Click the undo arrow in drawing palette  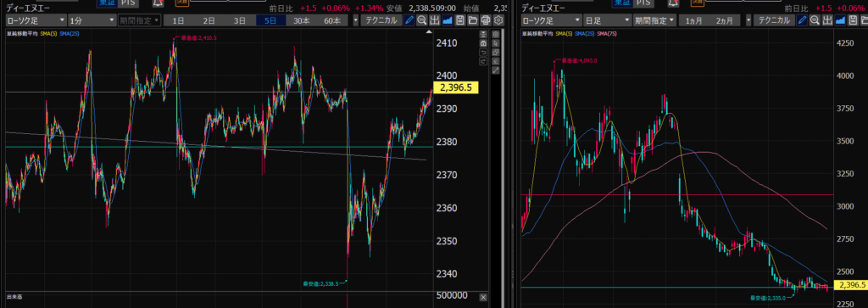pos(484,52)
